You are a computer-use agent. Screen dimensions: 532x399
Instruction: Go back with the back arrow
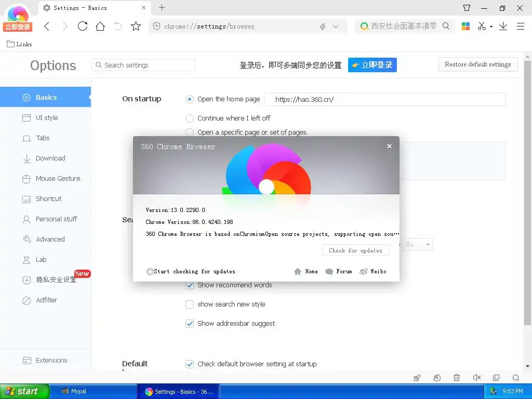[47, 26]
